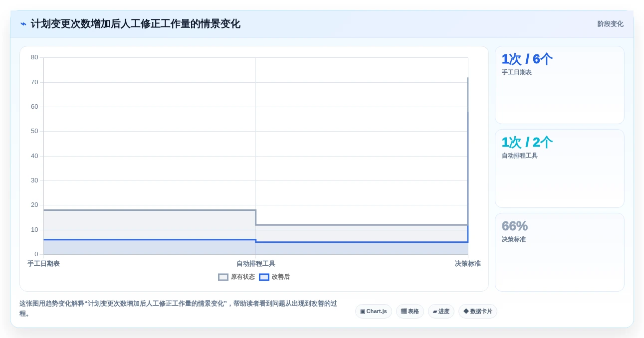This screenshot has width=644, height=338.
Task: Click the Chart.js tag
Action: 374,312
